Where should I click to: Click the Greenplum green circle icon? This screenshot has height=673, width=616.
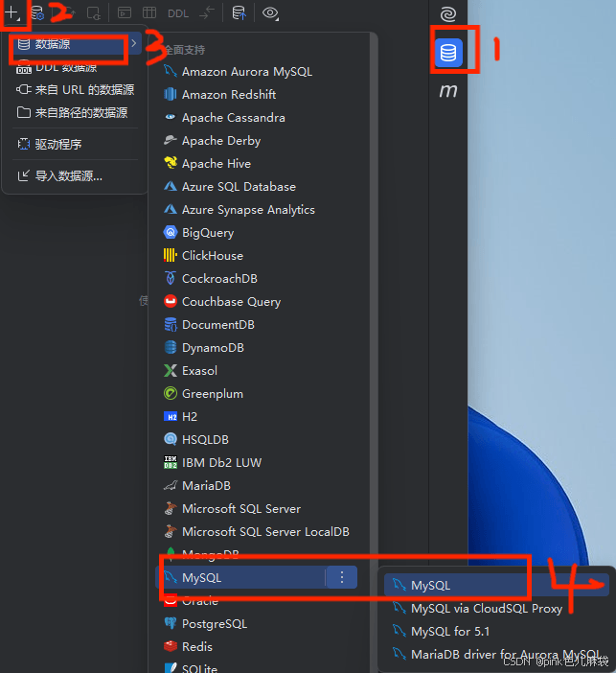point(171,393)
